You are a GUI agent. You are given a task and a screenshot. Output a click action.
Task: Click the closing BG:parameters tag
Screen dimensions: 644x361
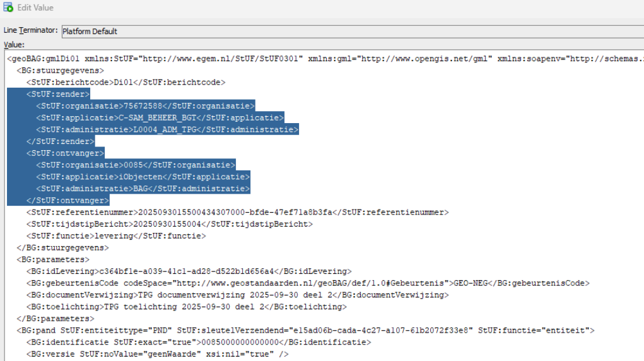pos(56,319)
